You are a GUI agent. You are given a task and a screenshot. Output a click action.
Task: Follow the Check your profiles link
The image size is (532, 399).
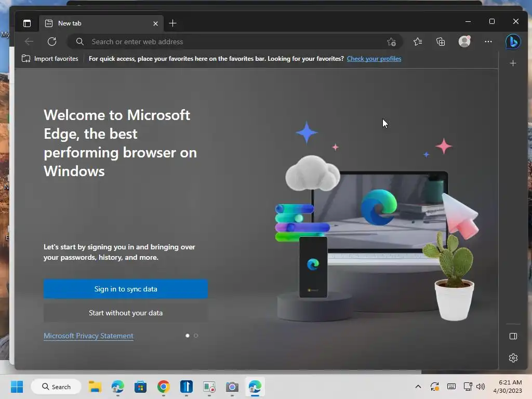374,59
